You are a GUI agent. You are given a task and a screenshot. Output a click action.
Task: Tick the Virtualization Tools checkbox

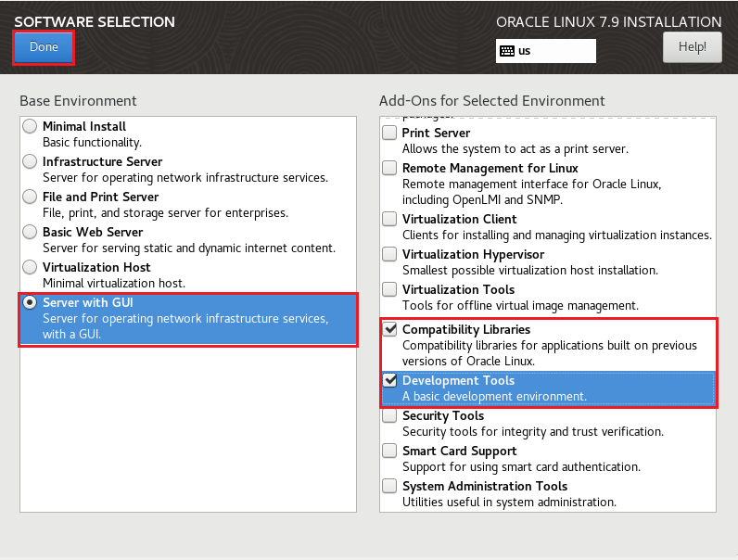pyautogui.click(x=389, y=289)
